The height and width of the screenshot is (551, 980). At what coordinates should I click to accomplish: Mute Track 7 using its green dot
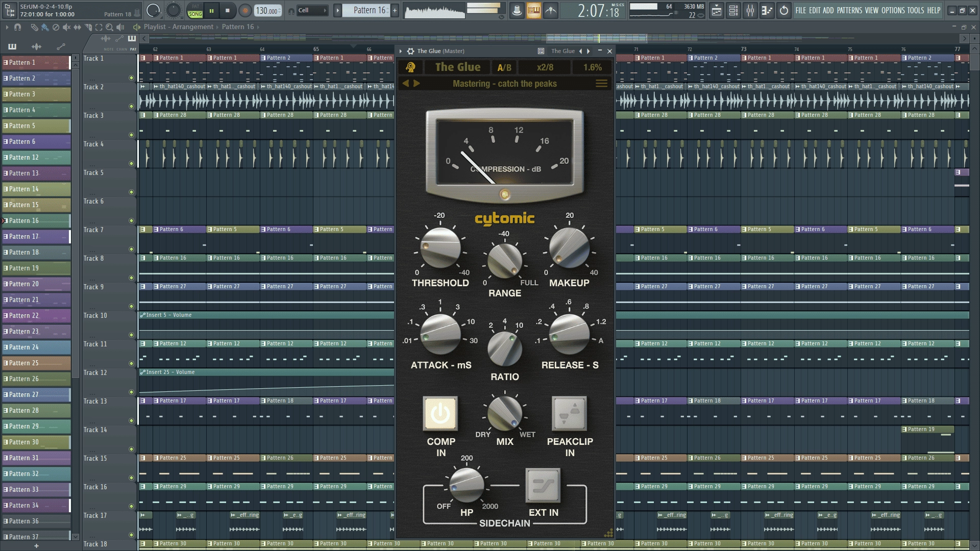131,249
